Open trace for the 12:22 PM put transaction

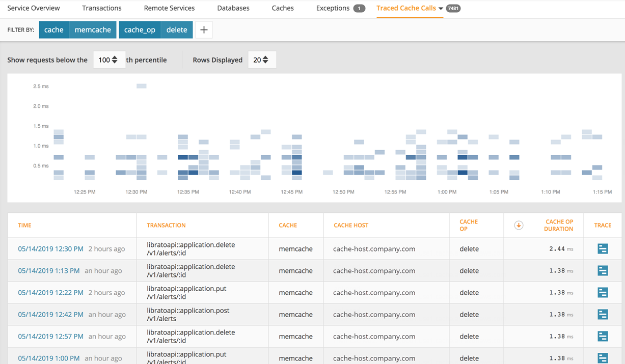click(x=603, y=292)
